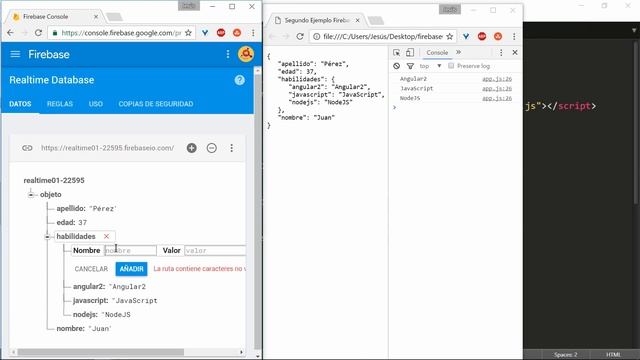The image size is (640, 360).
Task: Bookmark Firebase Console page with star
Action: tap(188, 33)
